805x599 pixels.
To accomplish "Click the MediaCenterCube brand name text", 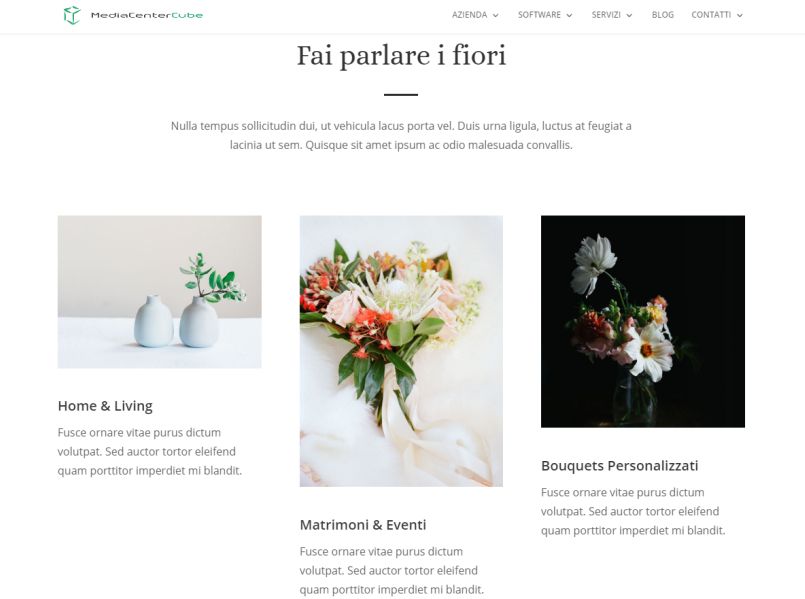I will tap(147, 15).
